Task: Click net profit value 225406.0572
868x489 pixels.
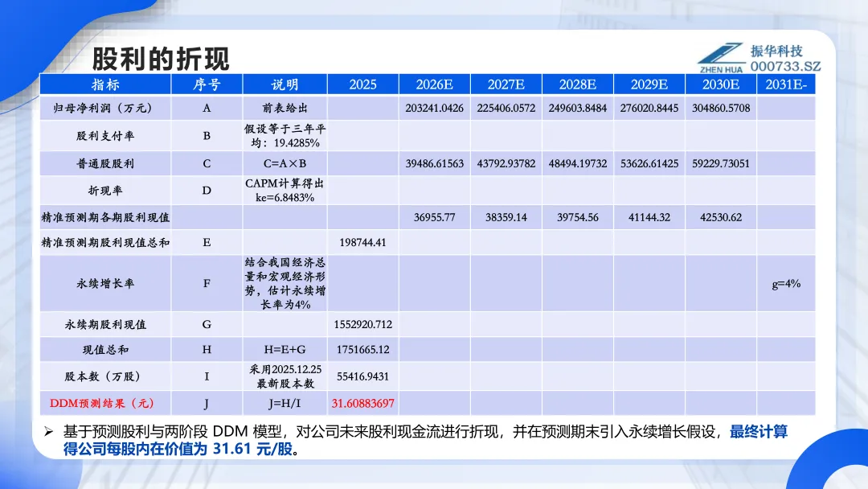Action: pos(506,108)
